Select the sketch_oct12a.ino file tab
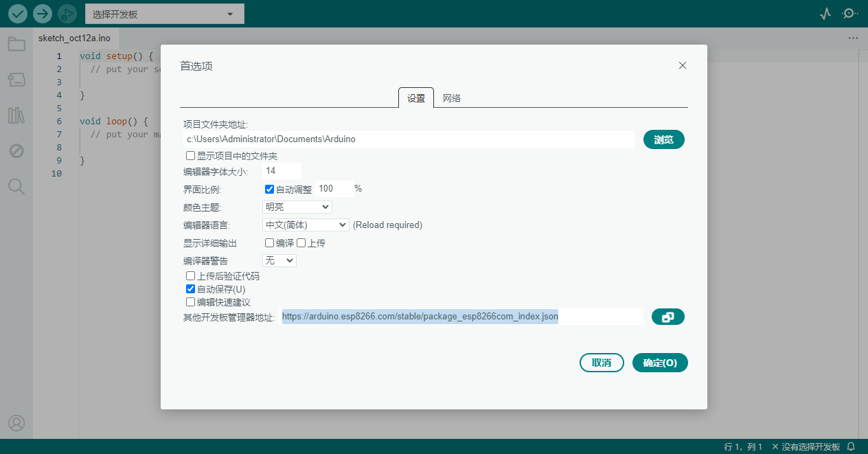Viewport: 868px width, 454px height. (x=76, y=38)
